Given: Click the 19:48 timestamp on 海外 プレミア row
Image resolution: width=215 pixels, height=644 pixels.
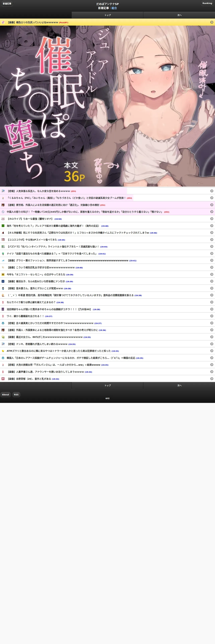Looking at the screenshot, I should click(x=105, y=226).
